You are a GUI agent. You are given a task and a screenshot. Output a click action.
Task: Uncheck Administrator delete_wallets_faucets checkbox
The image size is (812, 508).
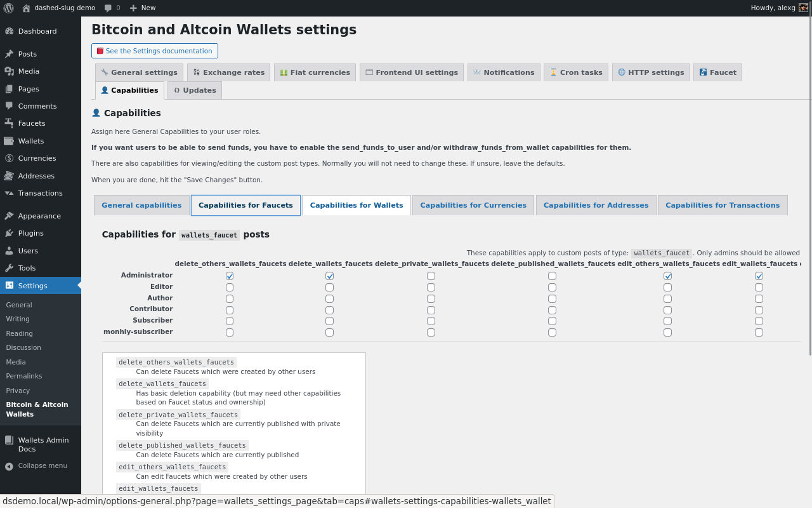pos(329,276)
